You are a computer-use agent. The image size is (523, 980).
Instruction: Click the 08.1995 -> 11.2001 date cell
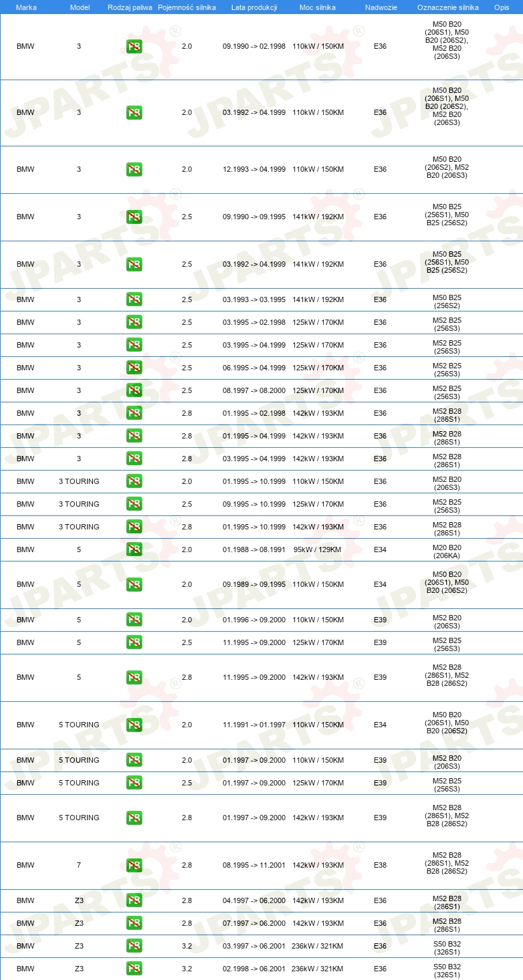click(254, 865)
